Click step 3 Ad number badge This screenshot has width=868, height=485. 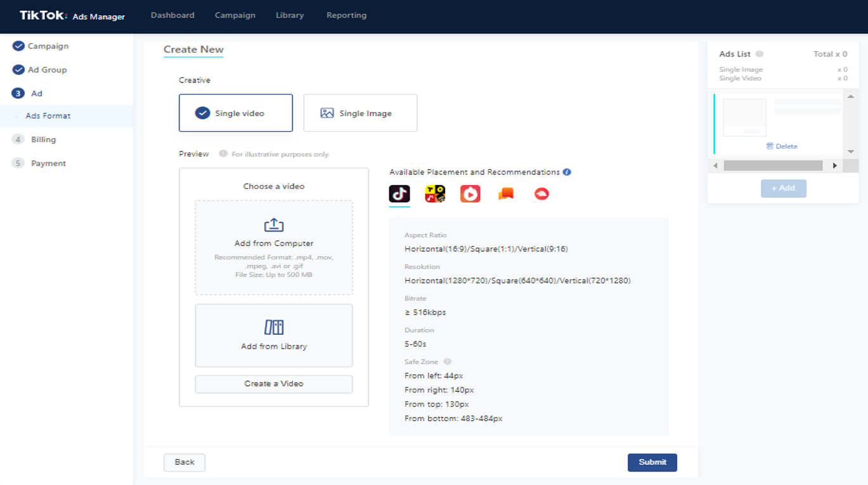coord(18,93)
